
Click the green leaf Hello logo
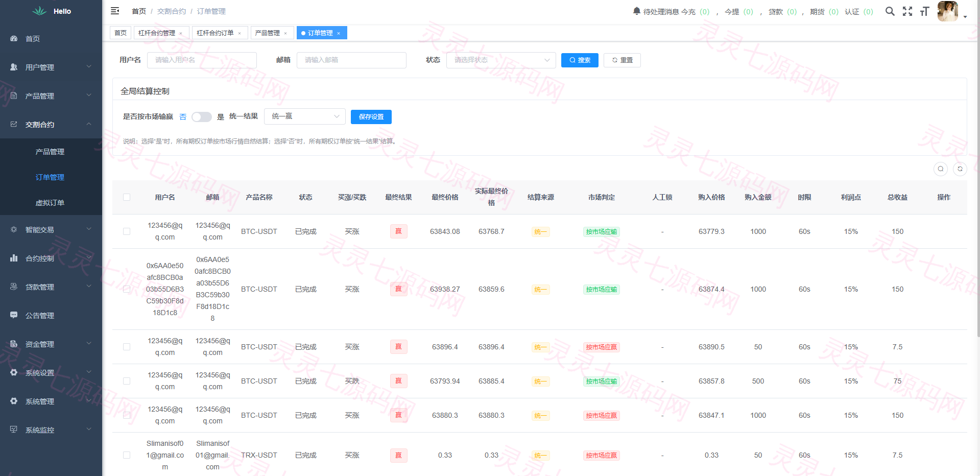coord(51,11)
